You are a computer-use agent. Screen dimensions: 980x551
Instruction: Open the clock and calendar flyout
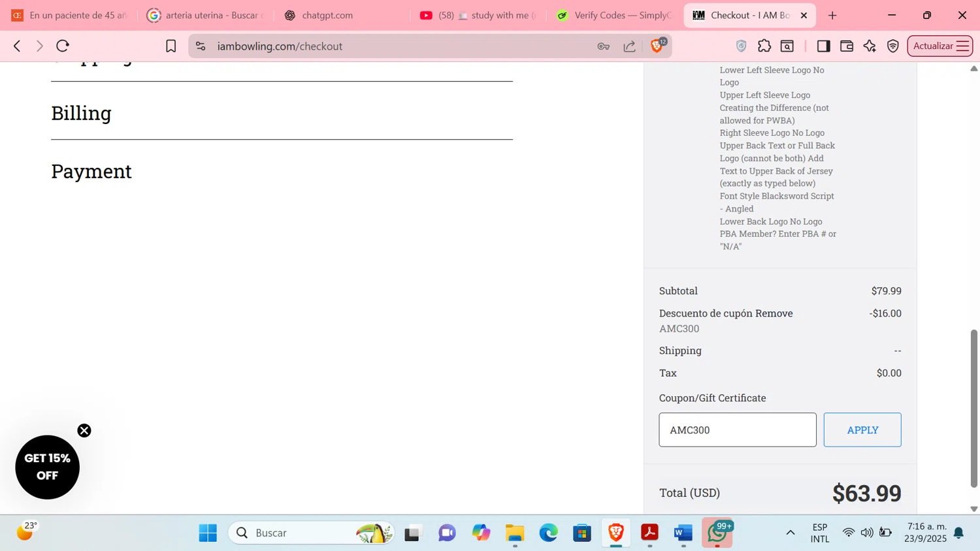pos(926,533)
